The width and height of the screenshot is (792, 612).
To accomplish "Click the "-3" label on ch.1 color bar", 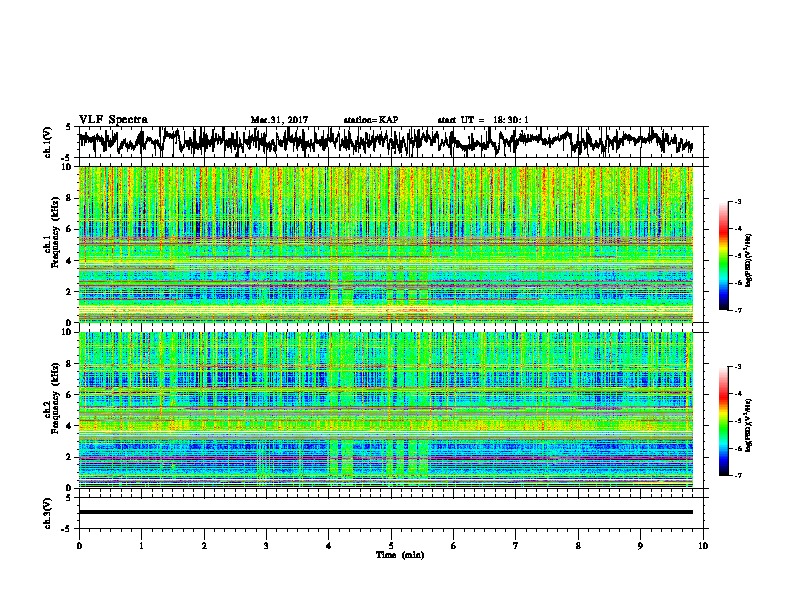I will [737, 201].
